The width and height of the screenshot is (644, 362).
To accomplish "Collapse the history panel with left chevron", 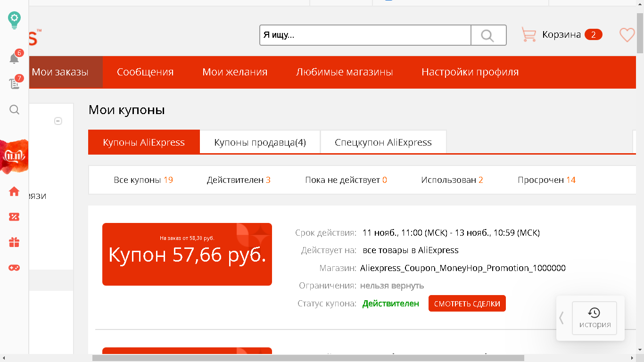I will [x=561, y=318].
